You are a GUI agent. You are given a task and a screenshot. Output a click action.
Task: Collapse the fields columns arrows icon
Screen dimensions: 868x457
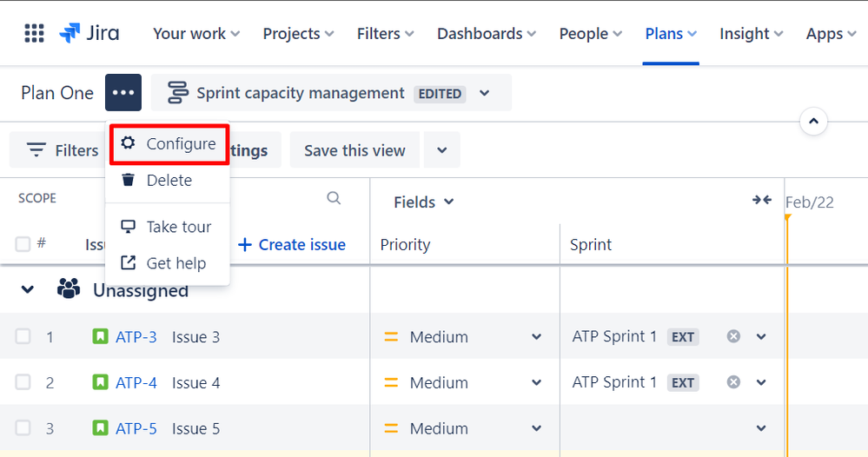click(762, 200)
